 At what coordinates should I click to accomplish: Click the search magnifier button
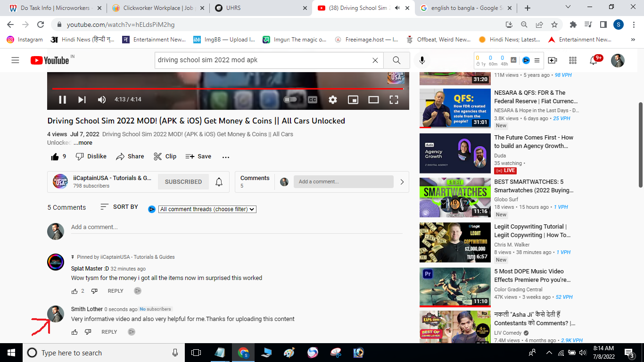tap(396, 60)
